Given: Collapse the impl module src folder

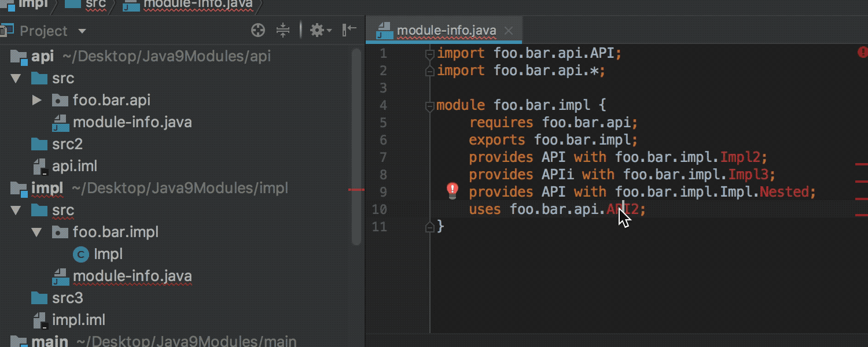Looking at the screenshot, I should [16, 210].
